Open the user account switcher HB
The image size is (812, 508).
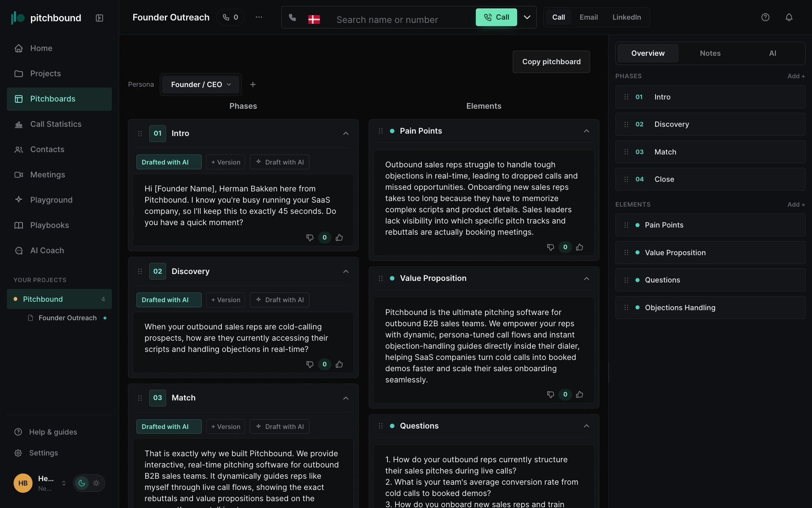pyautogui.click(x=40, y=483)
